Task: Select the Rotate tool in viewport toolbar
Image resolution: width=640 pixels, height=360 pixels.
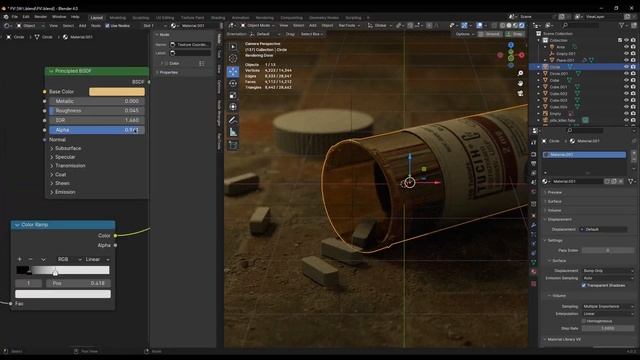Action: (233, 83)
